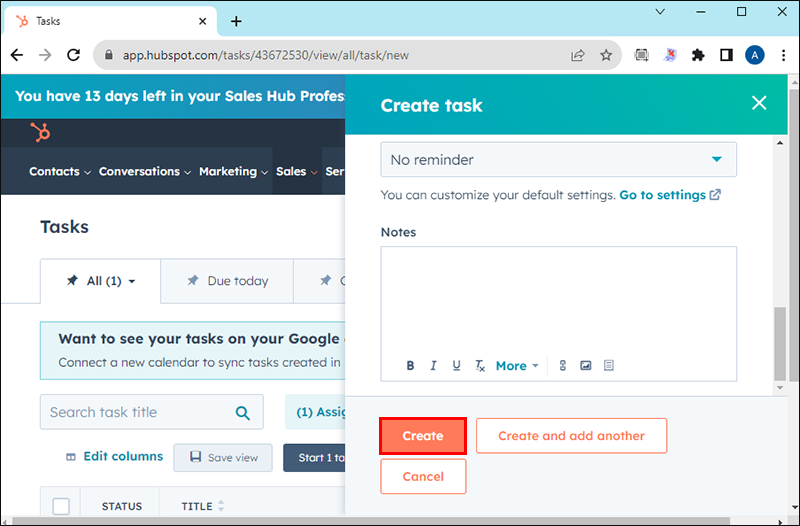This screenshot has height=526, width=800.
Task: Insert an image in Notes
Action: [x=586, y=365]
